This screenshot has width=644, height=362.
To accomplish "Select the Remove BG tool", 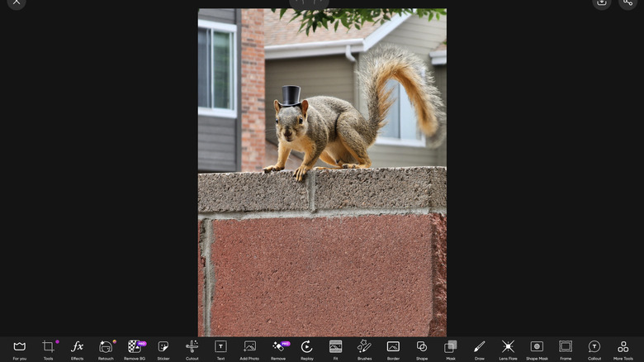I will [x=135, y=350].
